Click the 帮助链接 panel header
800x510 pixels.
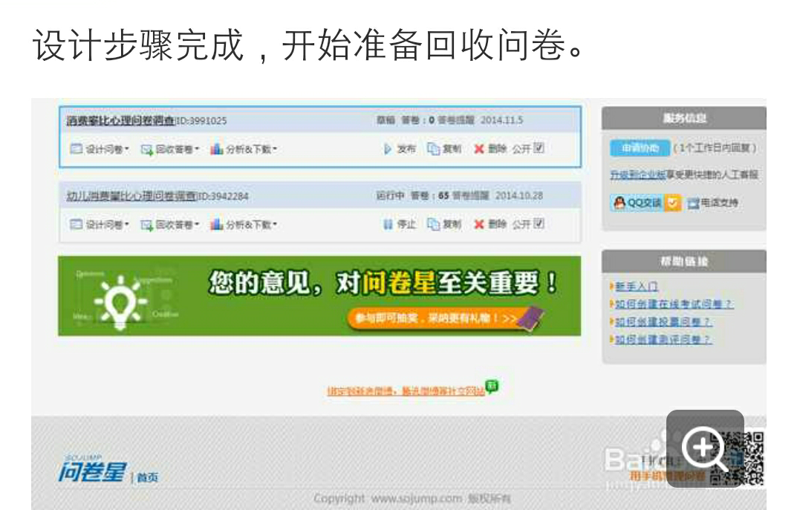[684, 262]
